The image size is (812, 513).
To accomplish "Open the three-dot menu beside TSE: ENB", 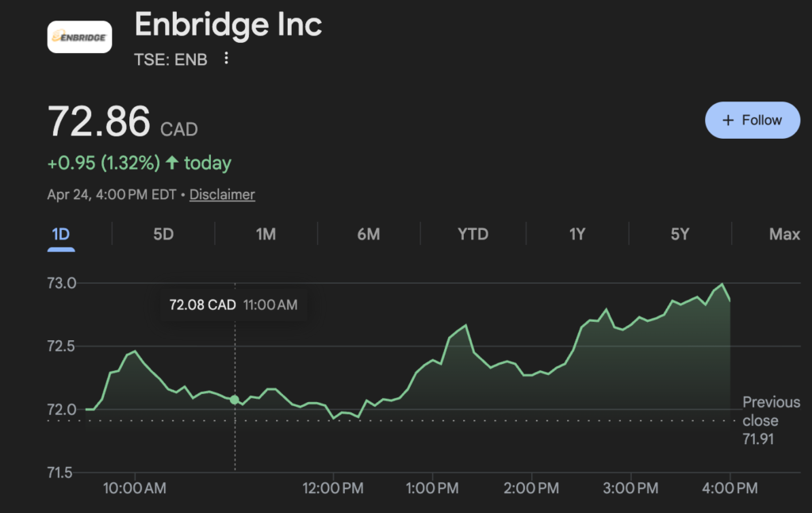I will [227, 59].
